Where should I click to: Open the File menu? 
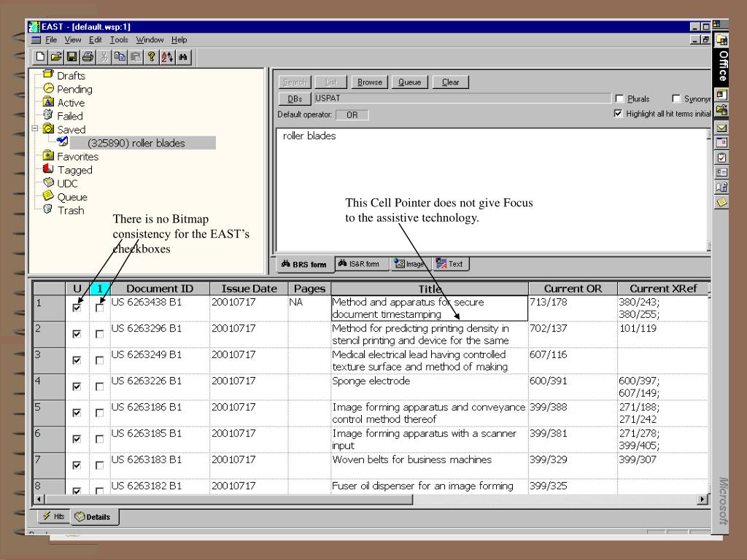[51, 40]
